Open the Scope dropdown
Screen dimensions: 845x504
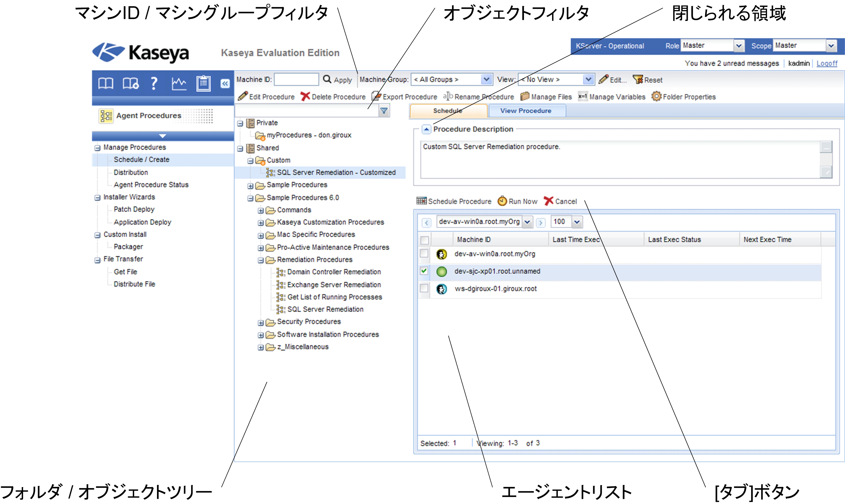[831, 45]
